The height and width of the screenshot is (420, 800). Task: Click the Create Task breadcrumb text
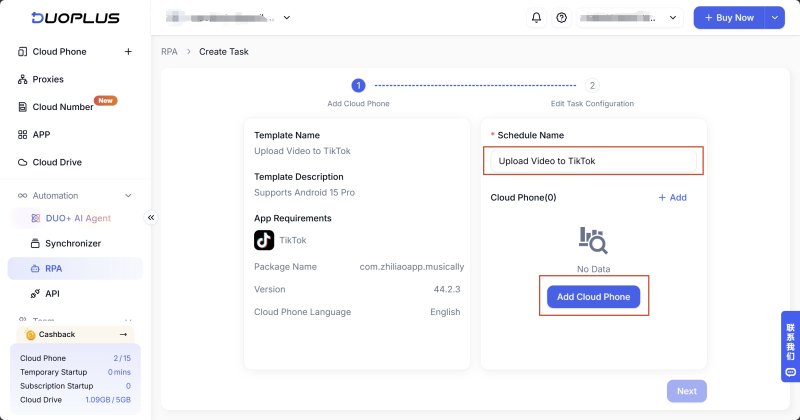(x=223, y=52)
